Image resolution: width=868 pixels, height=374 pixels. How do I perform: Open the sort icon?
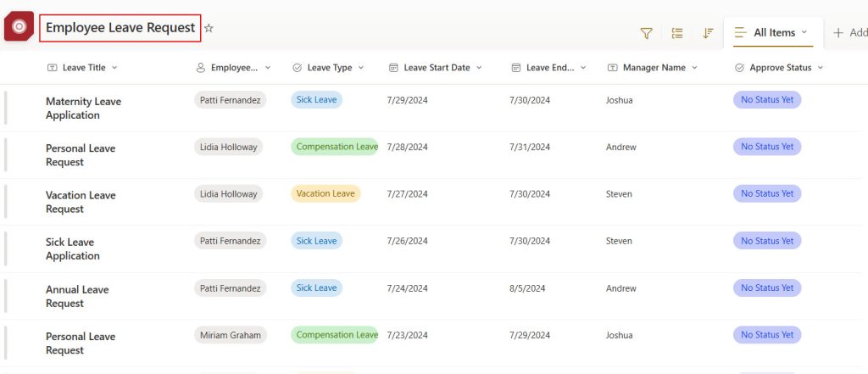(708, 33)
